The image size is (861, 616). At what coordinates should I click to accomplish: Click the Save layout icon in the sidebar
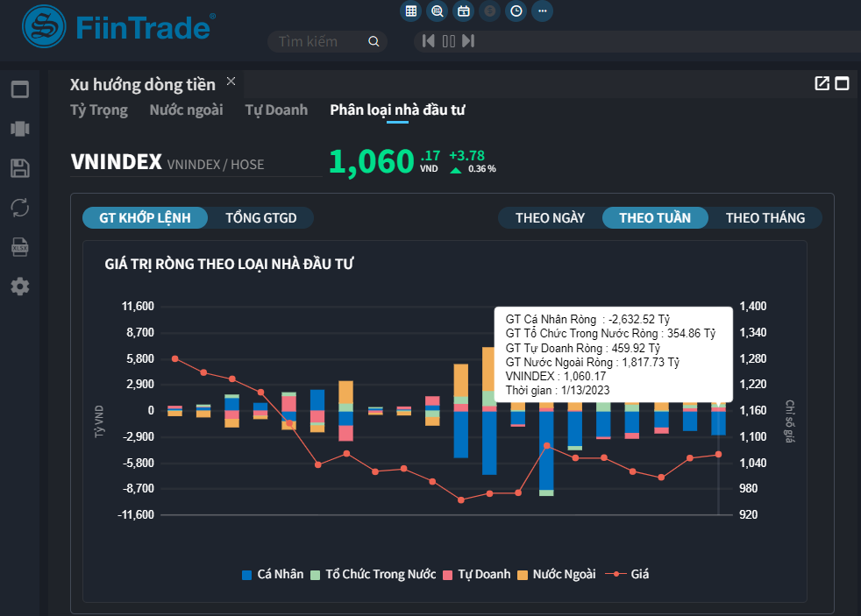(19, 169)
